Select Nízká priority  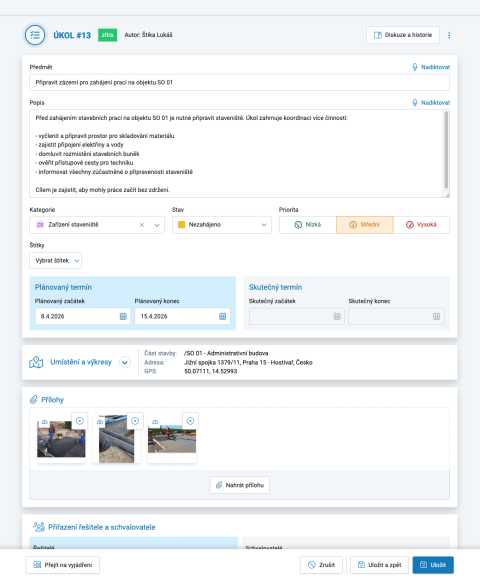(x=308, y=225)
